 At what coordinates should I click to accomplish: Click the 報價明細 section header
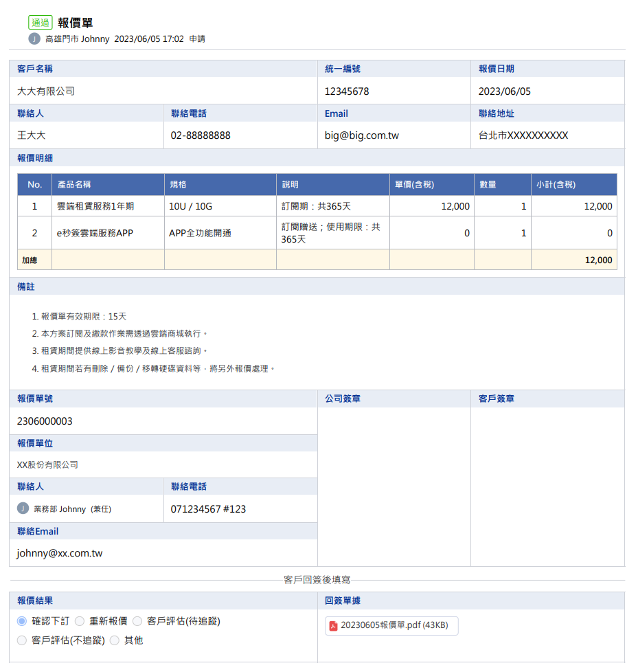35,158
